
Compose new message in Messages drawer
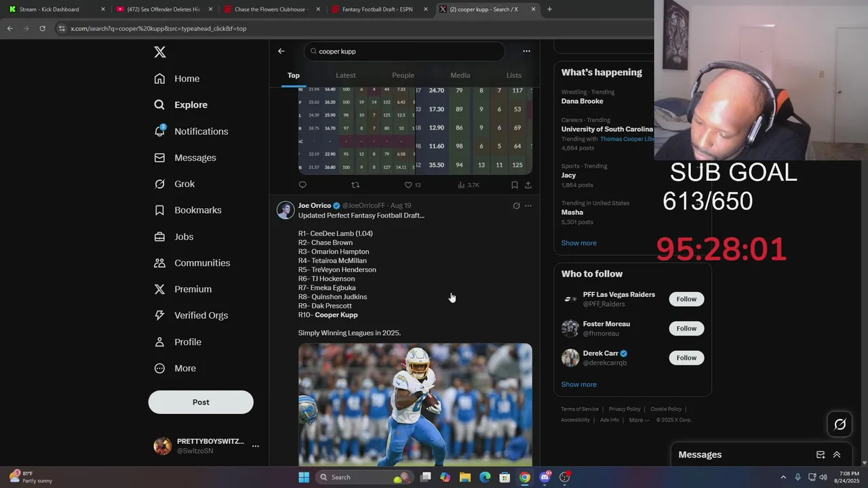click(821, 455)
